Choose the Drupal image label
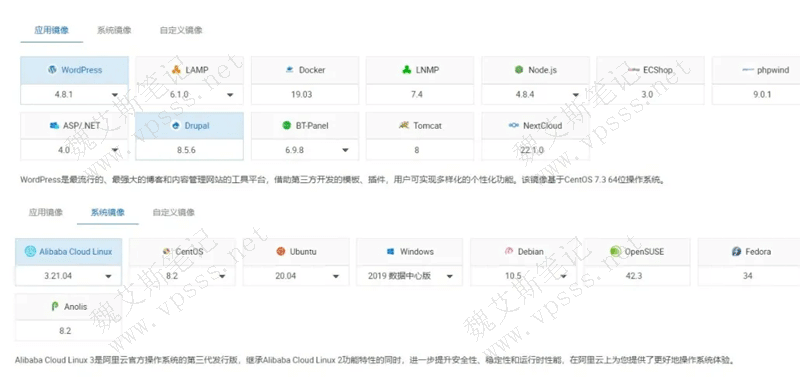This screenshot has width=800, height=378. 197,125
